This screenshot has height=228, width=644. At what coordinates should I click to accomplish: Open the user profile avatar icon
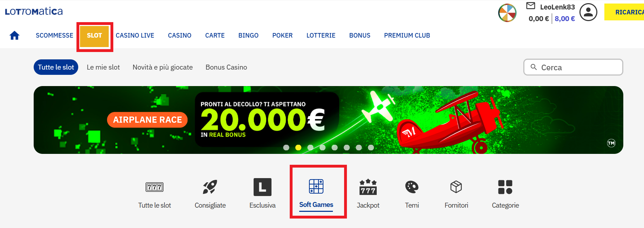click(x=588, y=12)
